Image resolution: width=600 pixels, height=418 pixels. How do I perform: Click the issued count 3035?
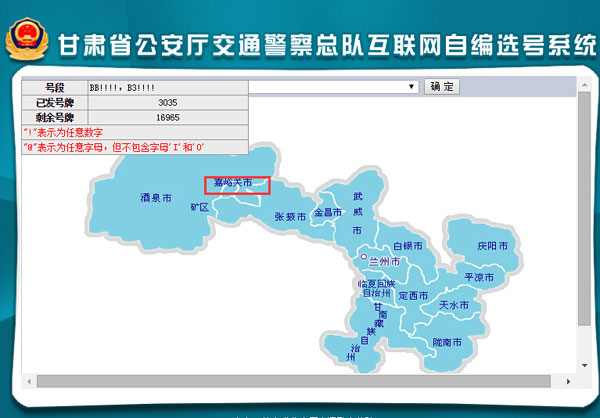(x=168, y=103)
